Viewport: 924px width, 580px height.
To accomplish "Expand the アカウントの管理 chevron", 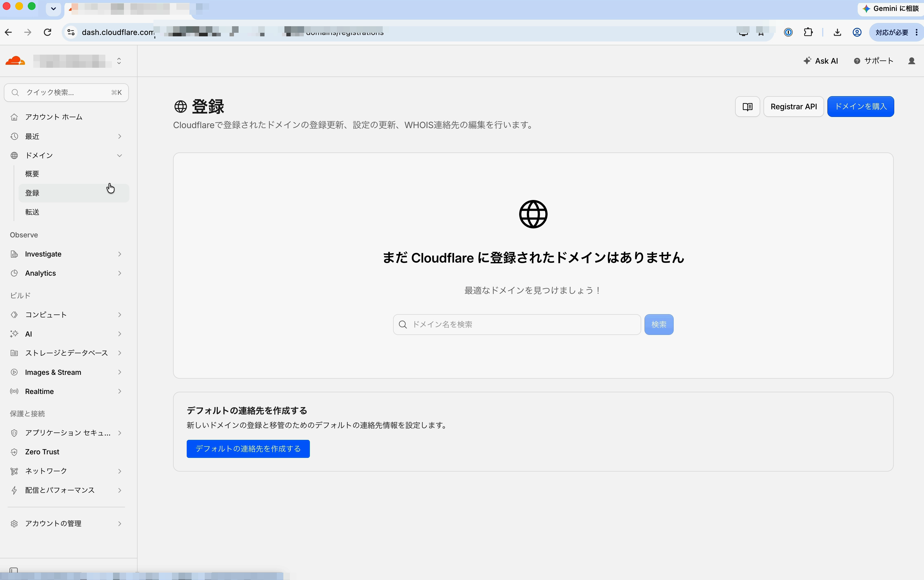I will tap(120, 524).
